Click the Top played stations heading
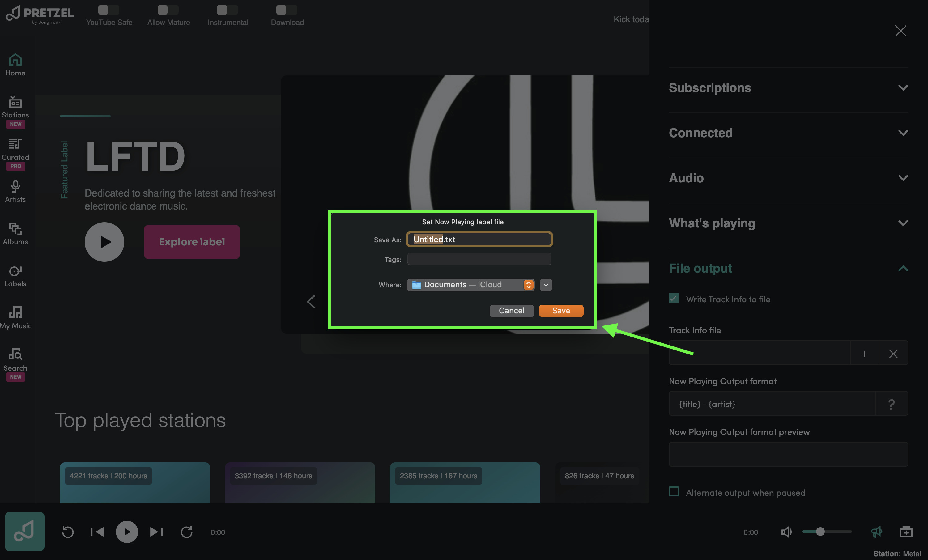The image size is (928, 560). 140,421
